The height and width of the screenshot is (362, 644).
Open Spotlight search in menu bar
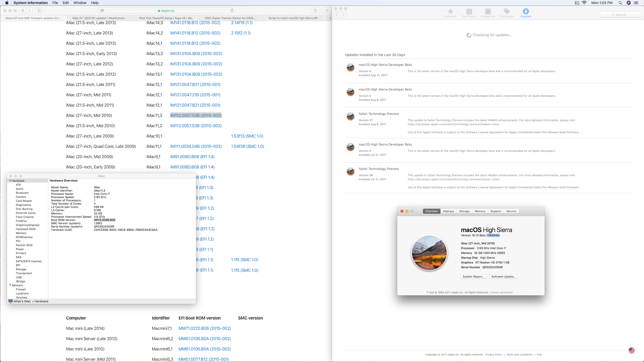(x=620, y=3)
